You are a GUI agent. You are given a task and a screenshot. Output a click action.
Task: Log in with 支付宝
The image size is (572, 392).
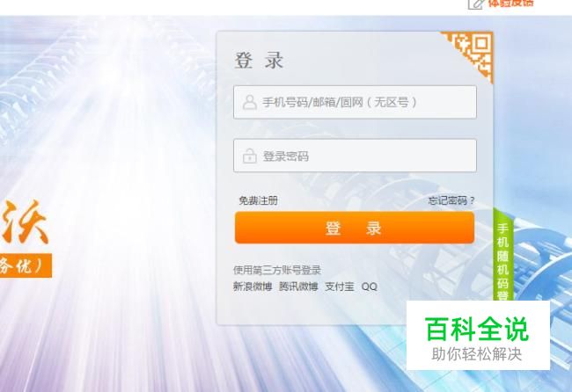pos(340,287)
